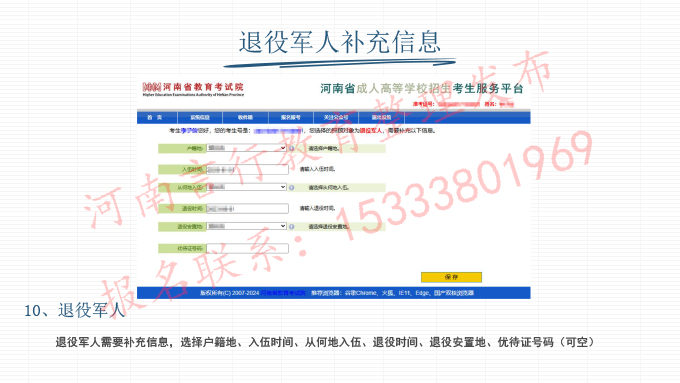The width and height of the screenshot is (680, 383).
Task: Open the 户籍地 dropdown
Action: click(247, 148)
